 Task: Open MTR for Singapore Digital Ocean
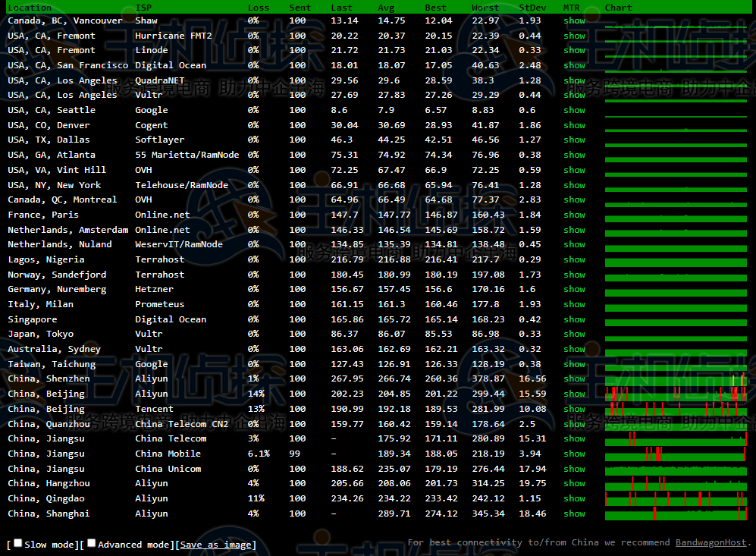pos(574,319)
